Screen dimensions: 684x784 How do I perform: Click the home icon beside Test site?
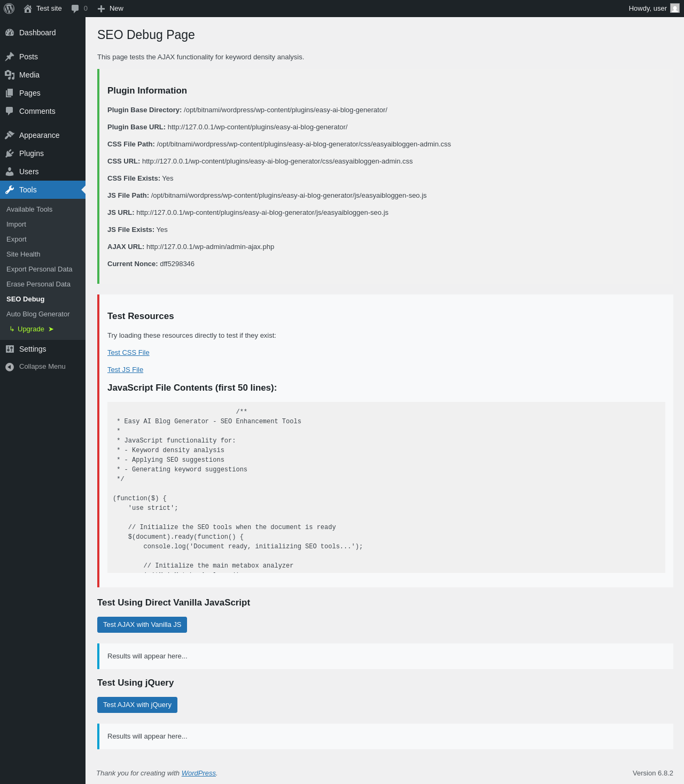pos(28,9)
